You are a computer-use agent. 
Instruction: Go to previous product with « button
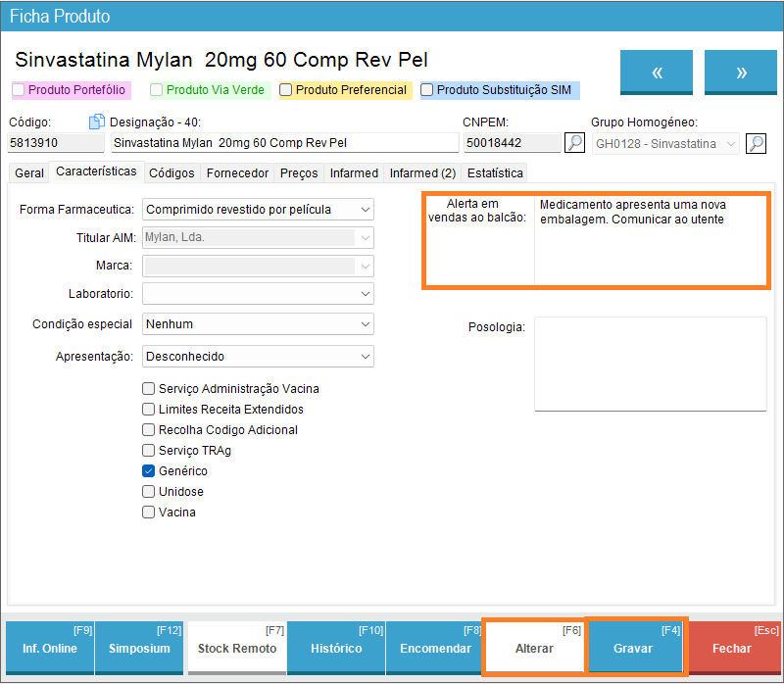pos(657,73)
